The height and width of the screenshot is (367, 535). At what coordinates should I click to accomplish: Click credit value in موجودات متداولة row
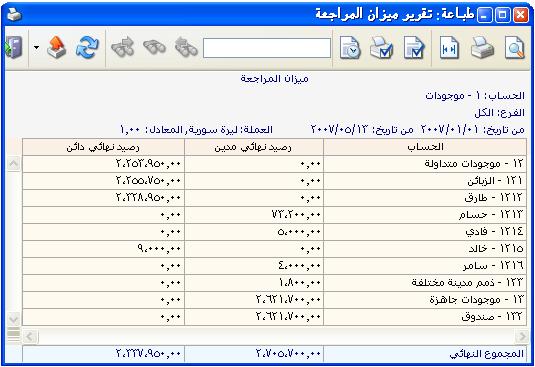[148, 164]
